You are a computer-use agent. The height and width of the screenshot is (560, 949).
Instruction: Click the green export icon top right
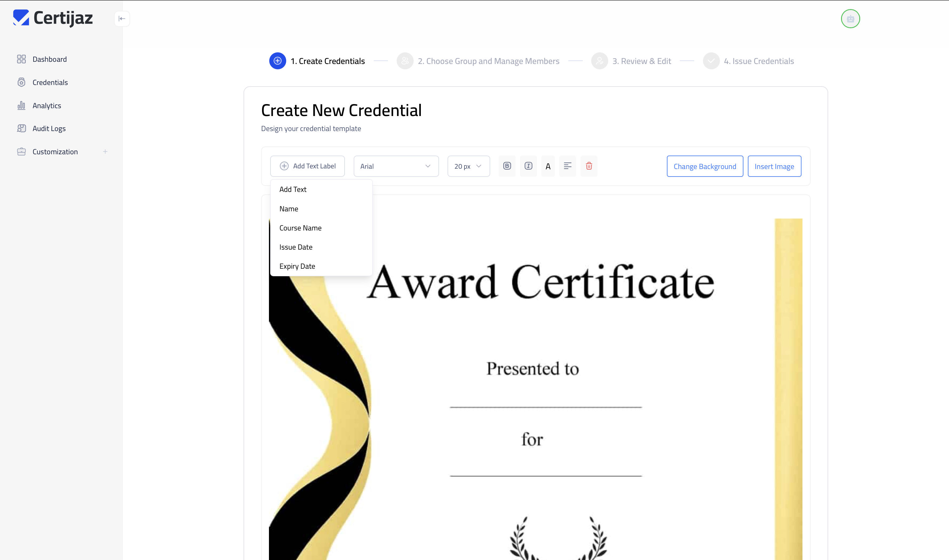tap(850, 18)
